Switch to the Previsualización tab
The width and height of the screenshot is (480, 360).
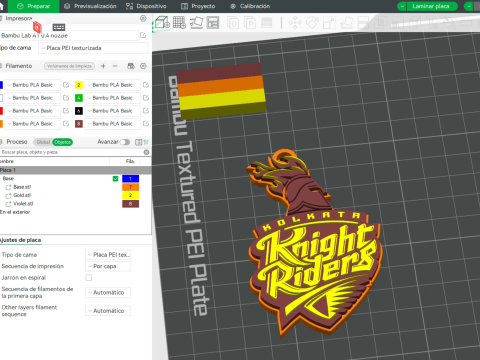point(90,6)
